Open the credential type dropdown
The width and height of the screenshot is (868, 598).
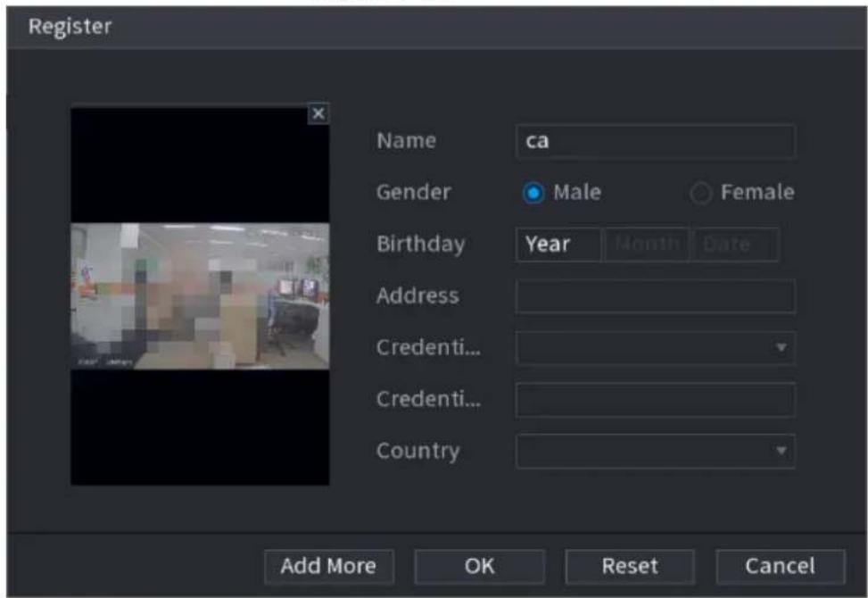[x=656, y=348]
